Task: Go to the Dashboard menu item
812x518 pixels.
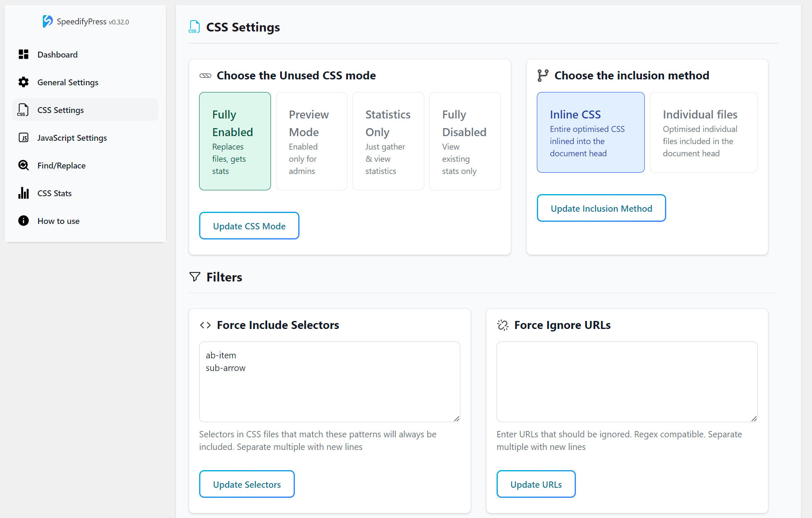Action: pyautogui.click(x=58, y=55)
